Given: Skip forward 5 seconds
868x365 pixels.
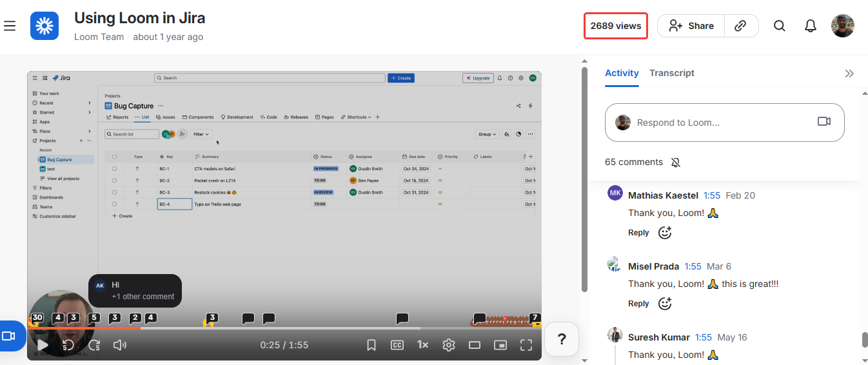Looking at the screenshot, I should (94, 345).
